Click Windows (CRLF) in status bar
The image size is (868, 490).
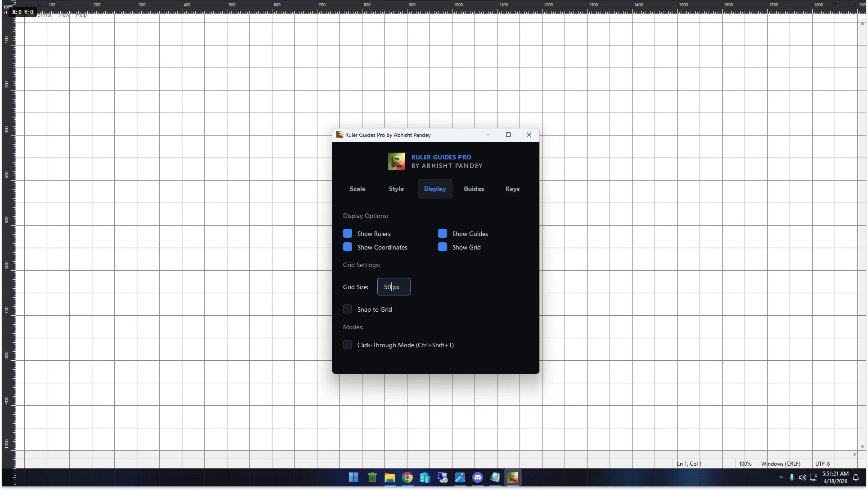[x=781, y=463]
